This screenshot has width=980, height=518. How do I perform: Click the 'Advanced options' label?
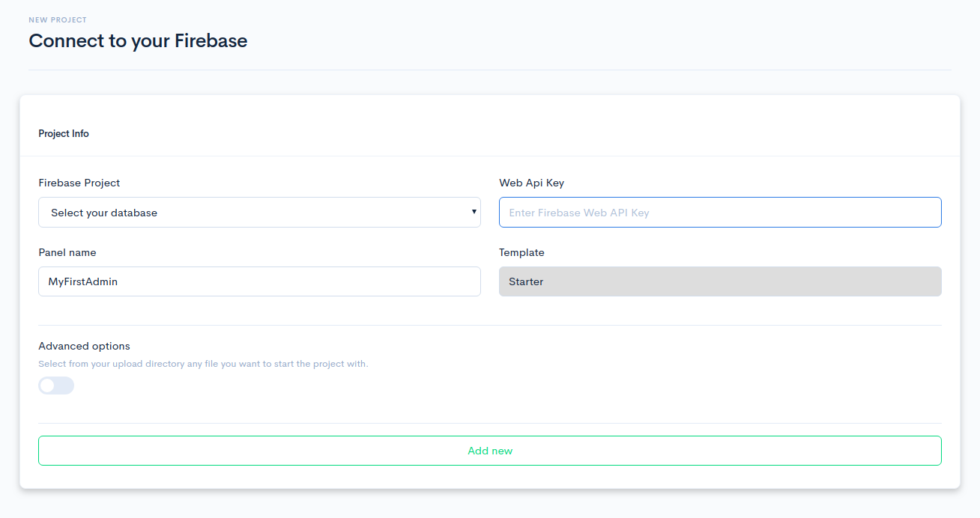(84, 346)
